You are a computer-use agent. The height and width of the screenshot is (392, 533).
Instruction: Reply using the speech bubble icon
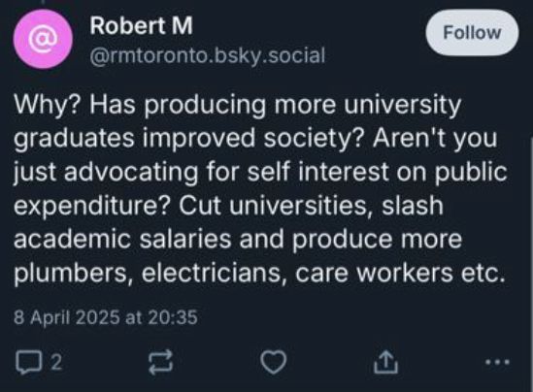(x=29, y=363)
